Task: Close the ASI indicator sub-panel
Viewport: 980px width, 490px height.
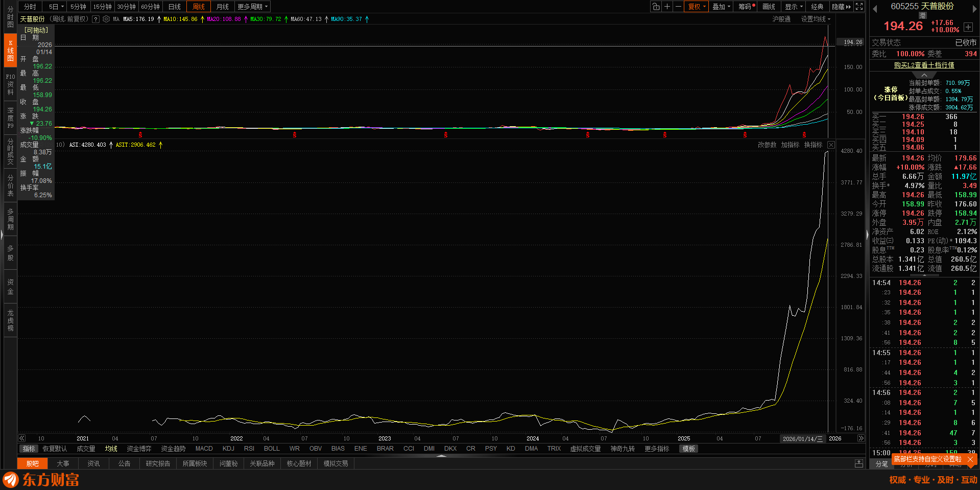Action: [x=831, y=145]
